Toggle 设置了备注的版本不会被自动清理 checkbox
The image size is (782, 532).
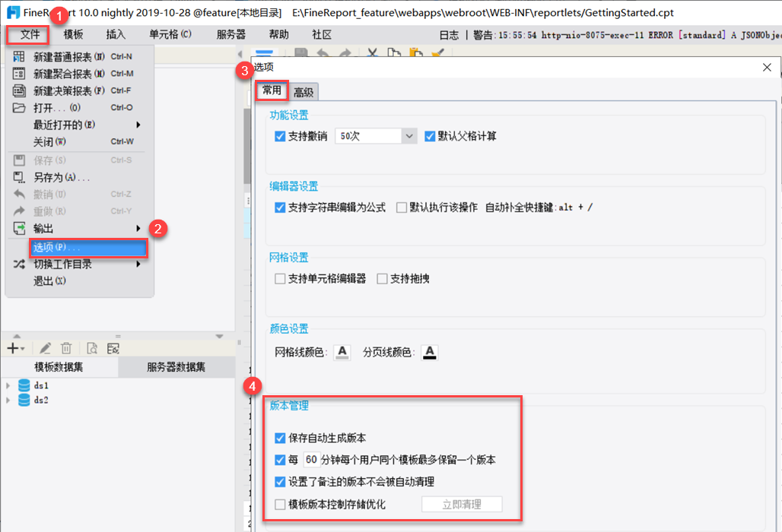[x=280, y=482]
